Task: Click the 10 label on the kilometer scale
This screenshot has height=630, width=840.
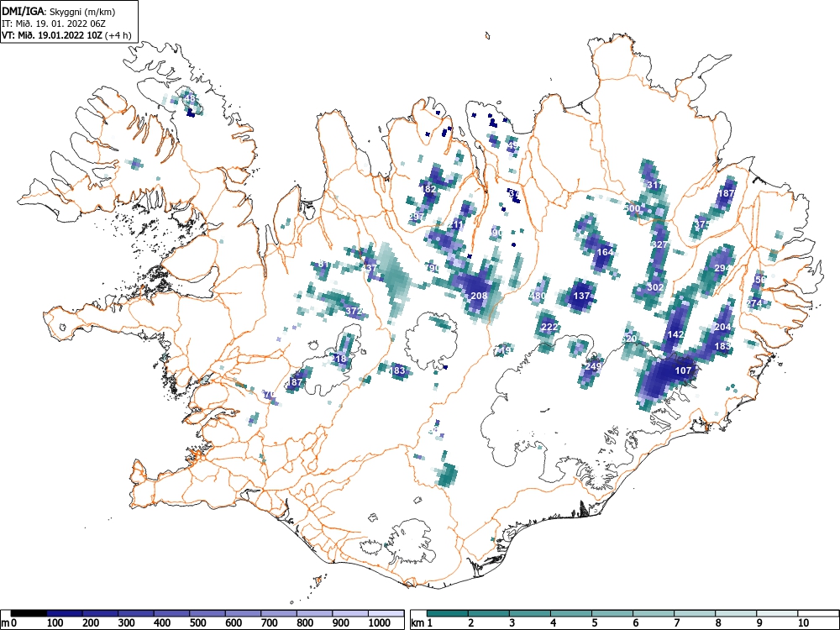Action: [802, 623]
